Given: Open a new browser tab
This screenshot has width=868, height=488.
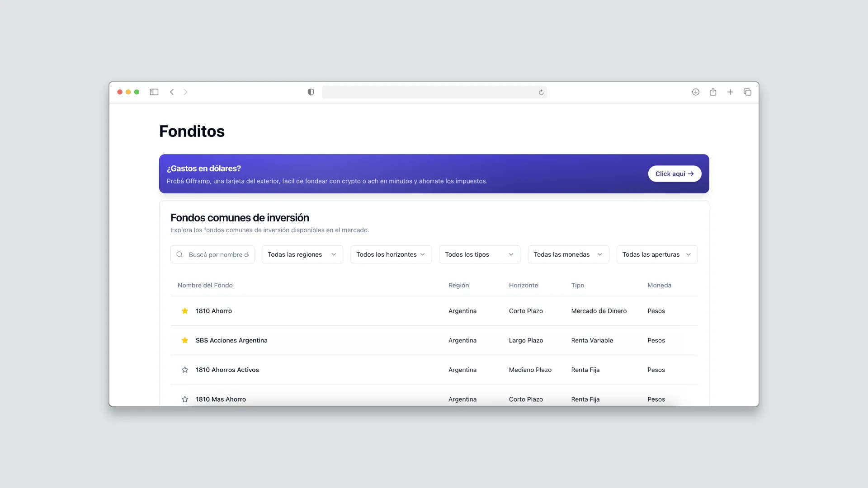Looking at the screenshot, I should [731, 92].
